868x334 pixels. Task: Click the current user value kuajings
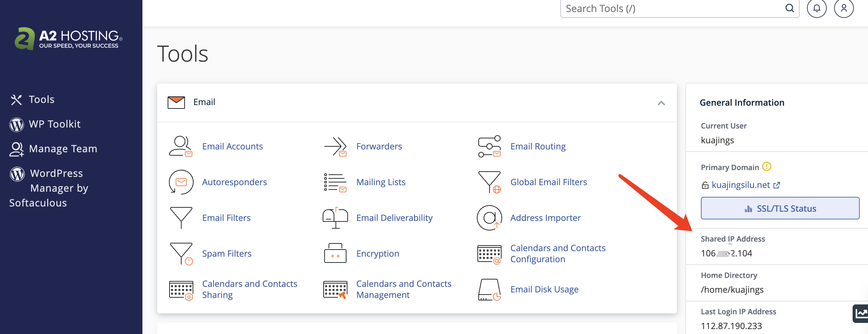point(717,141)
